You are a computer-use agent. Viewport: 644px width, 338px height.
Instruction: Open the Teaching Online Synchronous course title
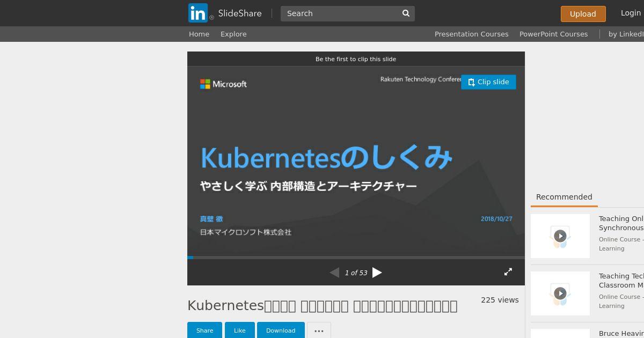click(x=621, y=223)
